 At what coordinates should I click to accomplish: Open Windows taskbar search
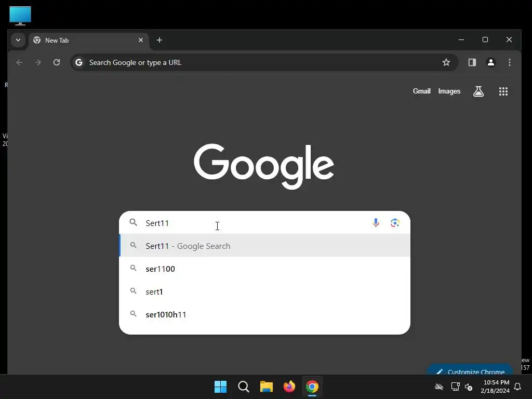(243, 387)
